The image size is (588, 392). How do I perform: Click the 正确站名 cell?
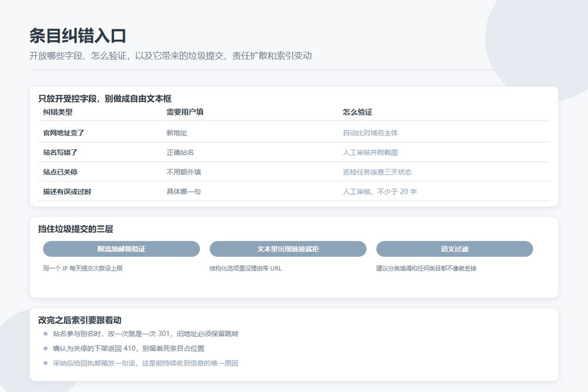(x=180, y=152)
